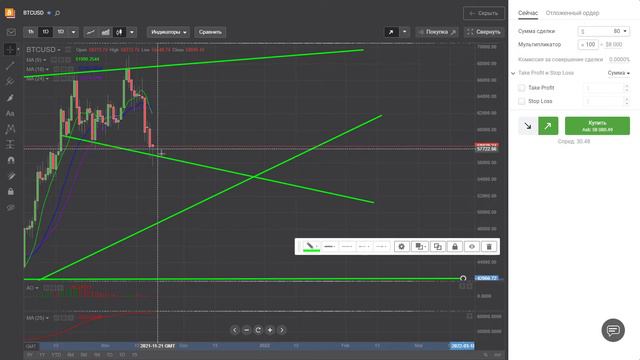Click the horizontal line endpoint handle
Image resolution: width=640 pixels, height=360 pixels.
coord(463,278)
